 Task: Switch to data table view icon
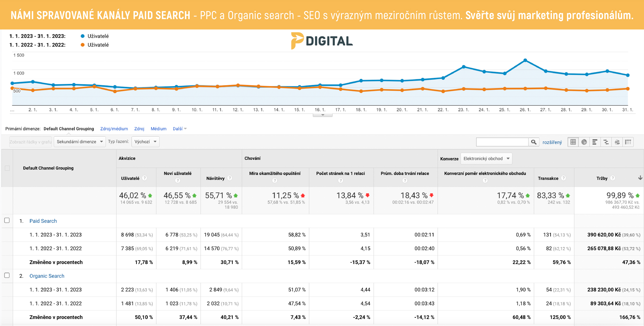(573, 142)
